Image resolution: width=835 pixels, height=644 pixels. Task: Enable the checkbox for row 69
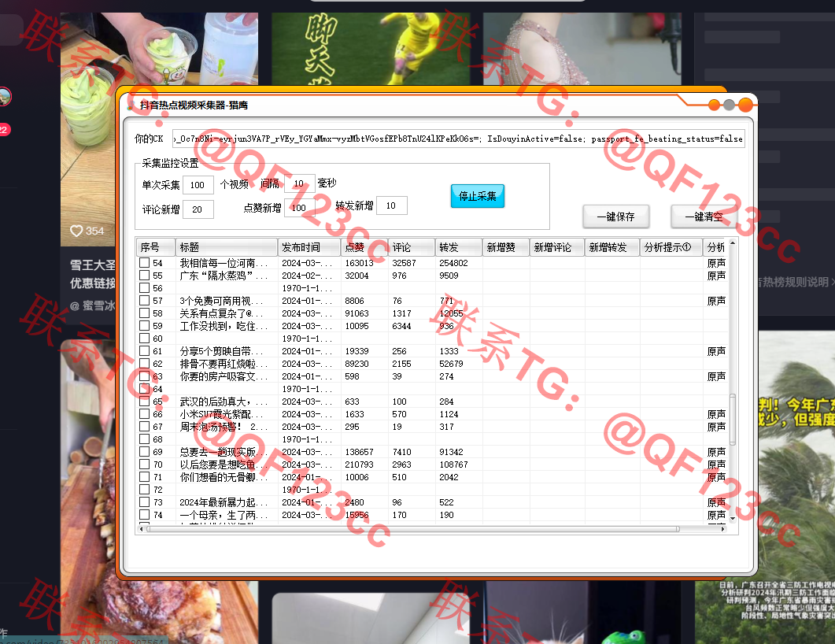[144, 452]
